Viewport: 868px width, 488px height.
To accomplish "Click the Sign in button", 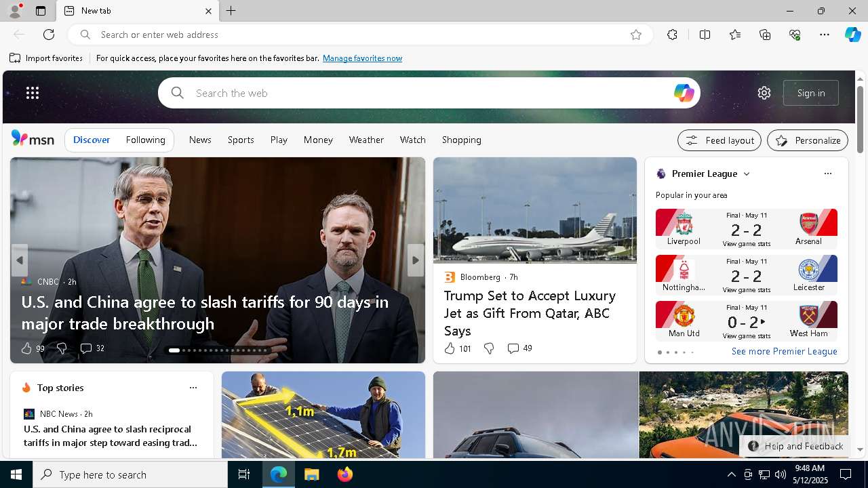I will 811,93.
